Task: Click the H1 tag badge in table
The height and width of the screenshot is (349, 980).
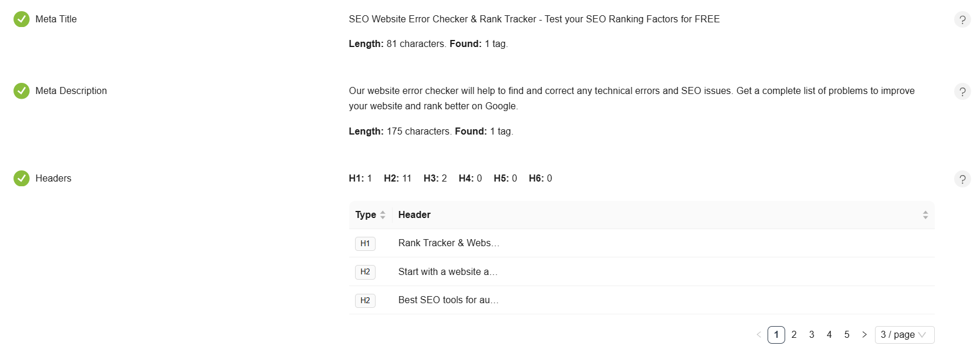Action: coord(365,243)
